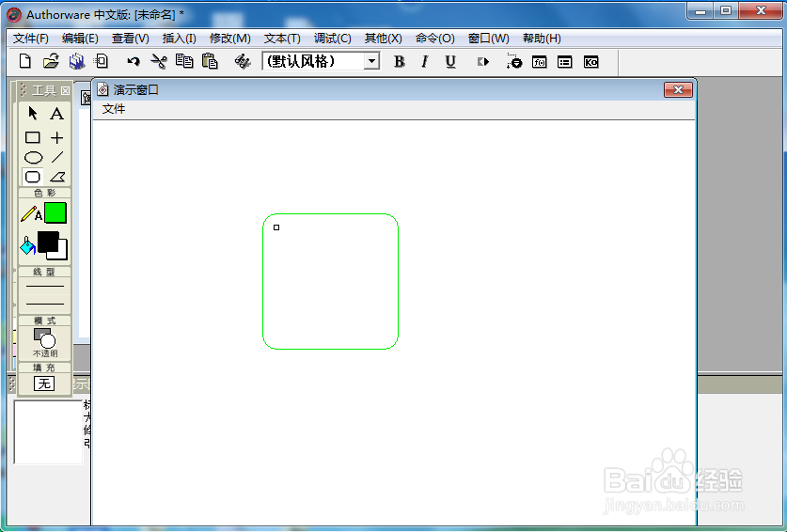The height and width of the screenshot is (532, 787).
Task: Open the Modify menu
Action: 229,39
